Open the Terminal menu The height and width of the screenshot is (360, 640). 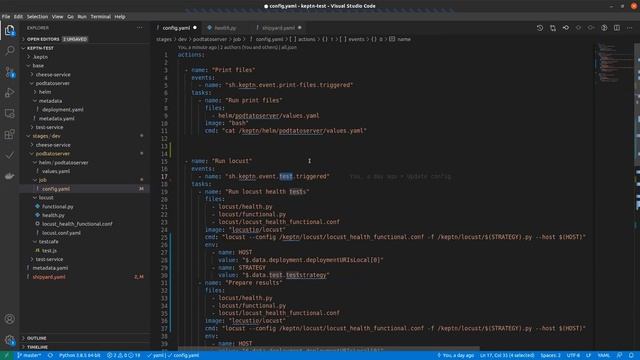(x=100, y=17)
